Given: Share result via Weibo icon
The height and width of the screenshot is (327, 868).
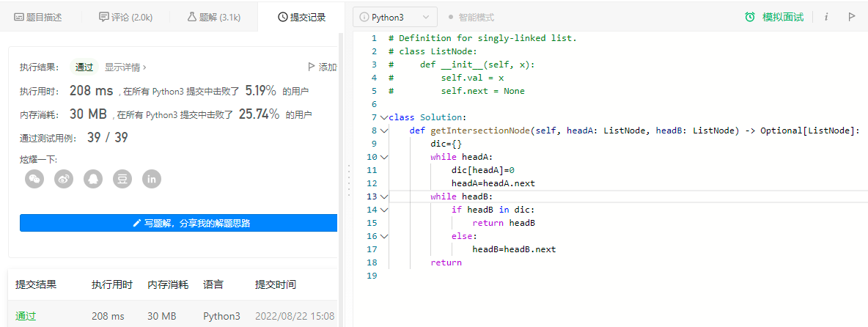Looking at the screenshot, I should click(64, 179).
